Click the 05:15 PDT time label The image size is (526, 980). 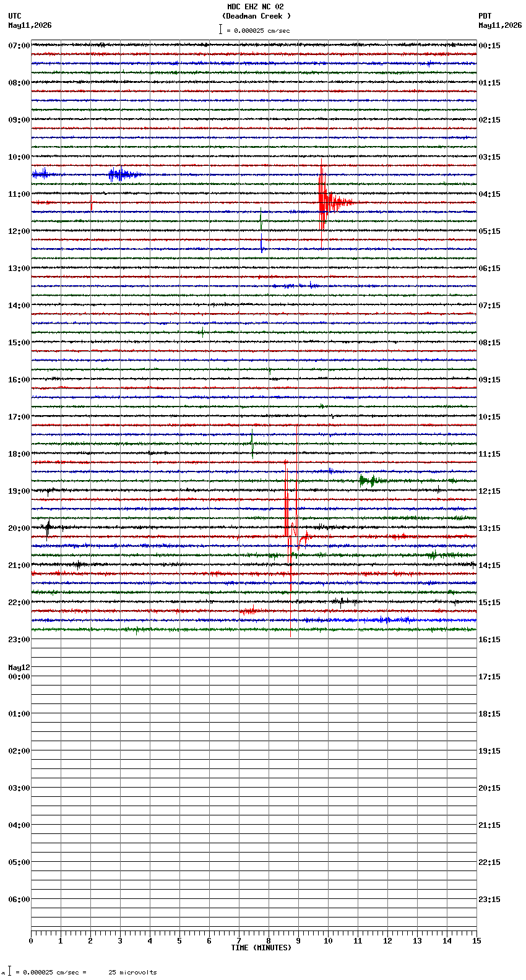489,231
